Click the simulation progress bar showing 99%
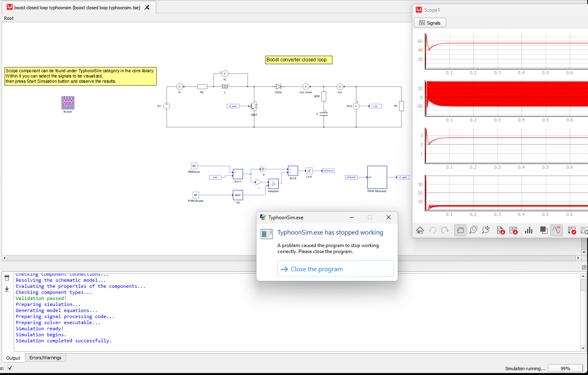Screen dimensions: 588x375 [x=565, y=368]
